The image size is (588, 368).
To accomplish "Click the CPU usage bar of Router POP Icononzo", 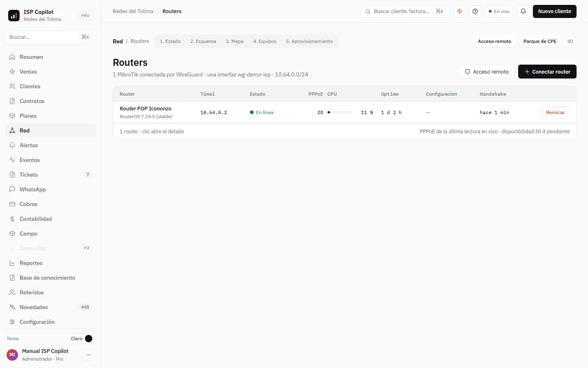I will 340,112.
